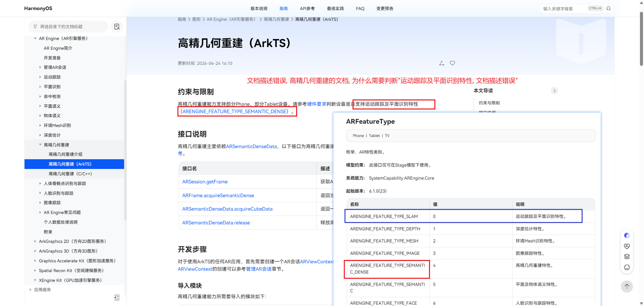
Task: Click the smiley feedback floating icon
Action: pos(627,267)
